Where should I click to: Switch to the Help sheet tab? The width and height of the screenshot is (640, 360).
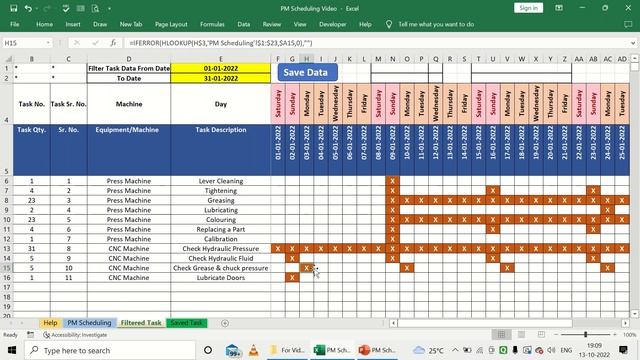(50, 323)
